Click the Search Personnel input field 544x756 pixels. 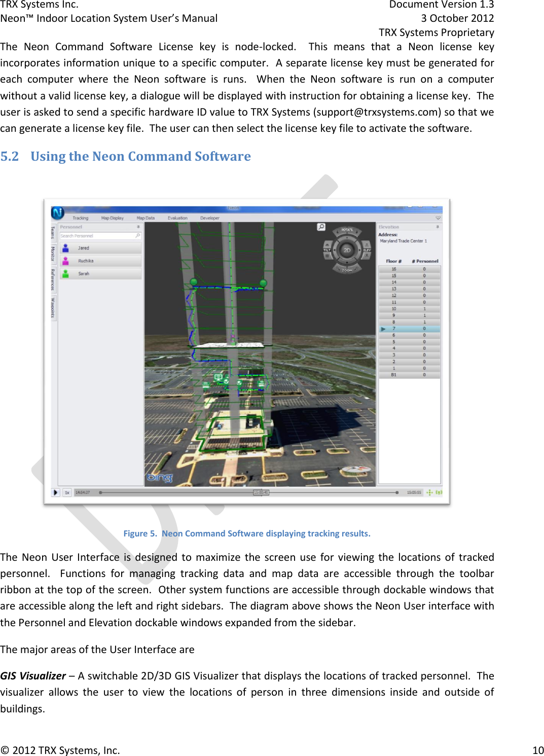(100, 236)
